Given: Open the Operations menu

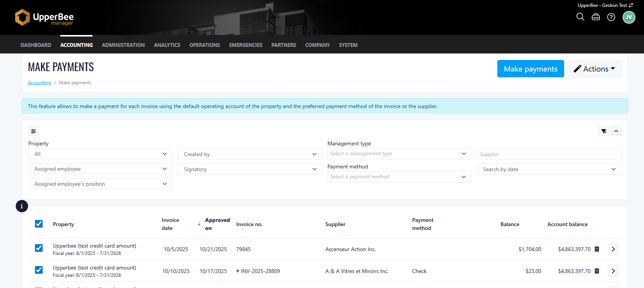Looking at the screenshot, I should (x=205, y=45).
